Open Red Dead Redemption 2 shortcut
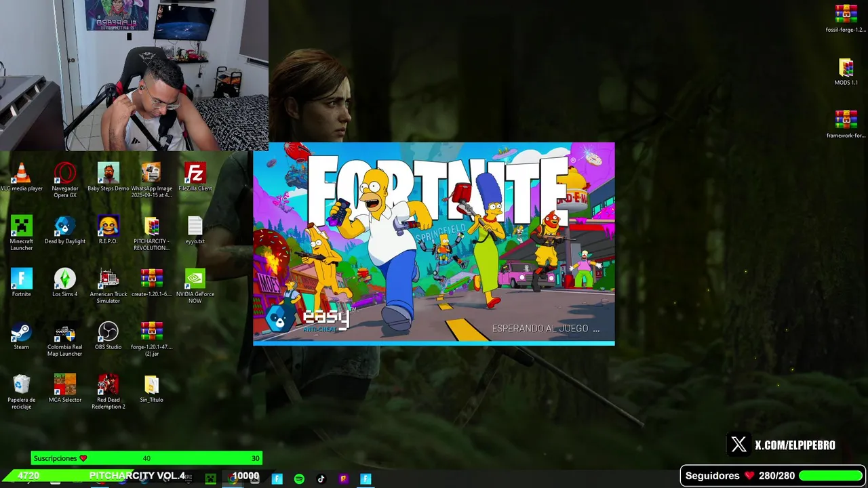The width and height of the screenshot is (868, 488). [108, 392]
